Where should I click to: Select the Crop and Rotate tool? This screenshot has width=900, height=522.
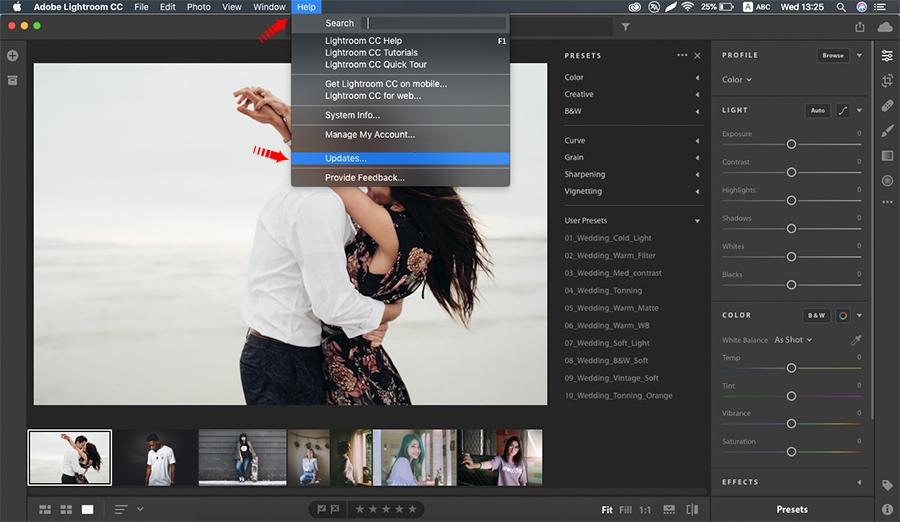click(887, 80)
